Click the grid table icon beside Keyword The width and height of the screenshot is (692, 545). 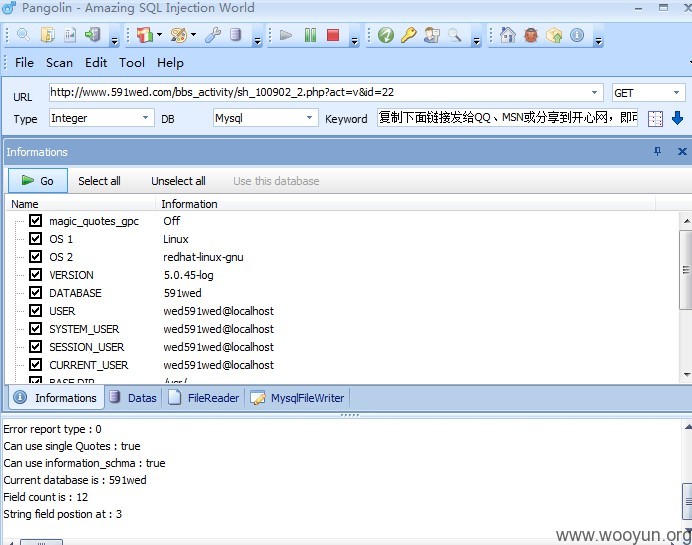(655, 118)
